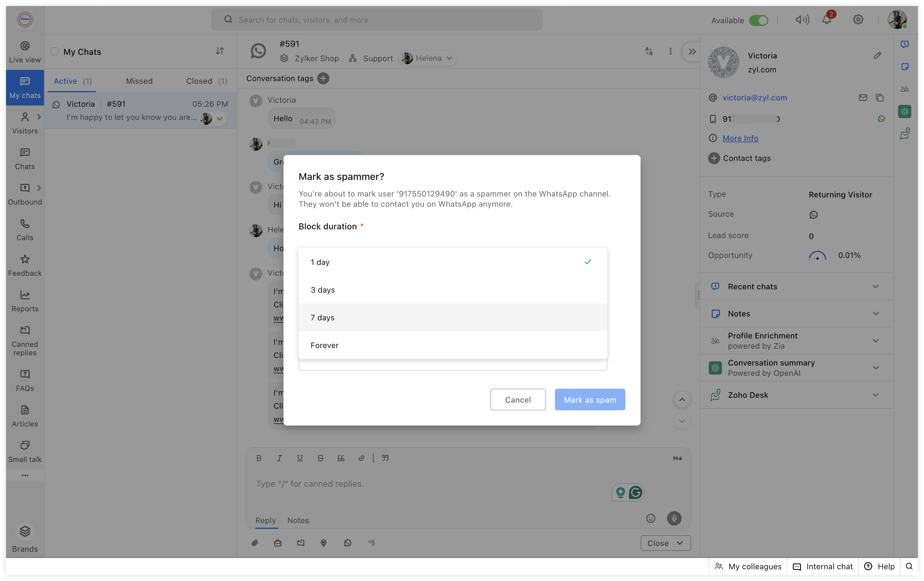Toggle strikethrough formatting in editor
Image resolution: width=924 pixels, height=581 pixels.
pyautogui.click(x=320, y=458)
